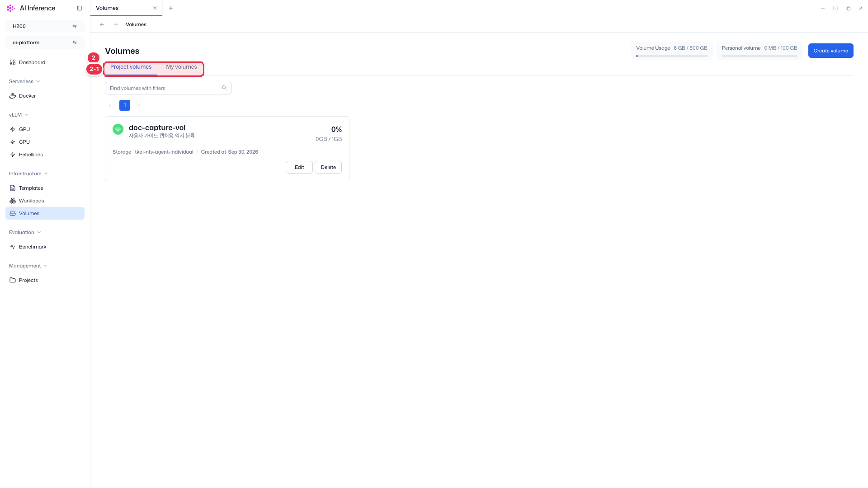
Task: Select the Volumes item in sidebar
Action: point(45,213)
